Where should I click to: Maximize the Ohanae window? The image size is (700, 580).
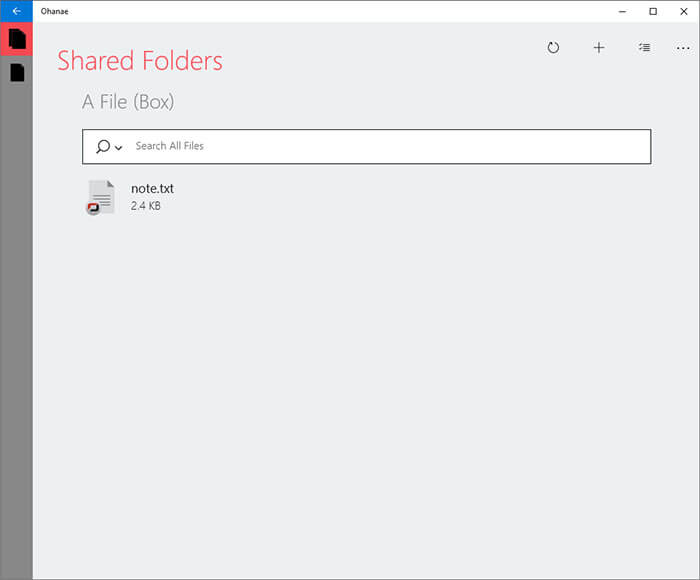tap(653, 11)
